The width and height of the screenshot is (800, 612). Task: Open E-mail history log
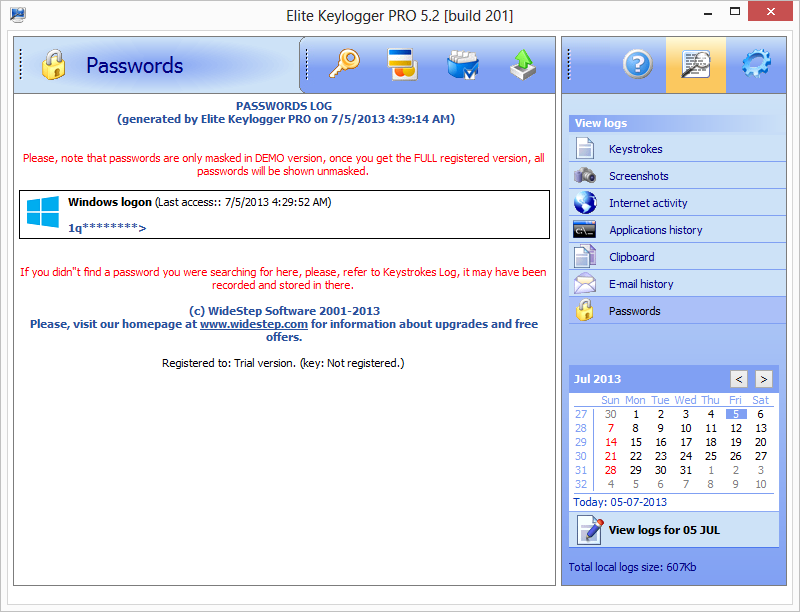641,284
